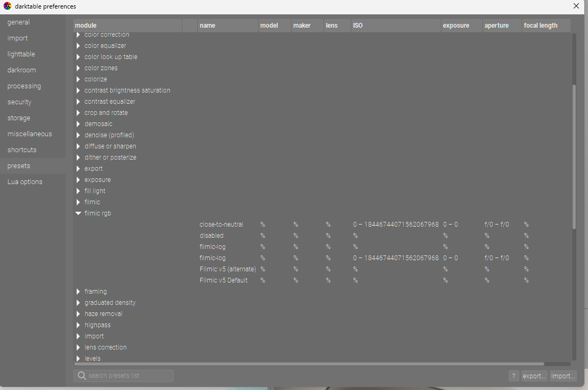588x390 pixels.
Task: Open the shortcuts preferences tab
Action: click(x=22, y=150)
